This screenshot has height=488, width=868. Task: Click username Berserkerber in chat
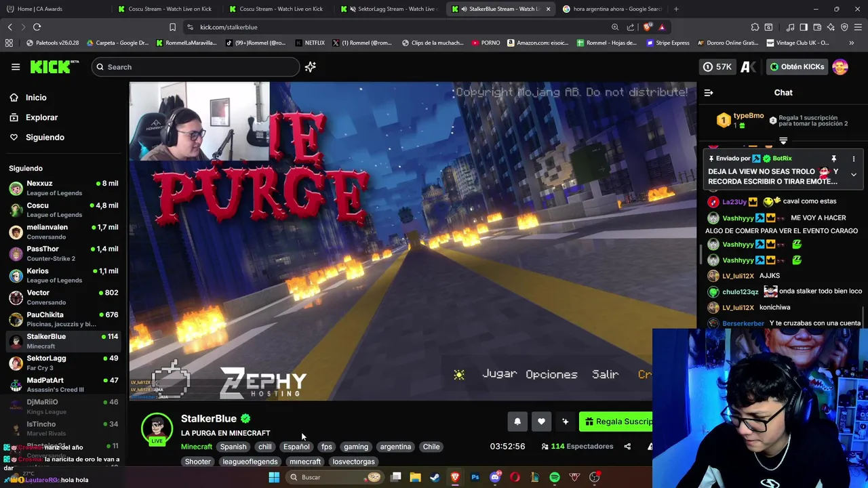click(743, 323)
